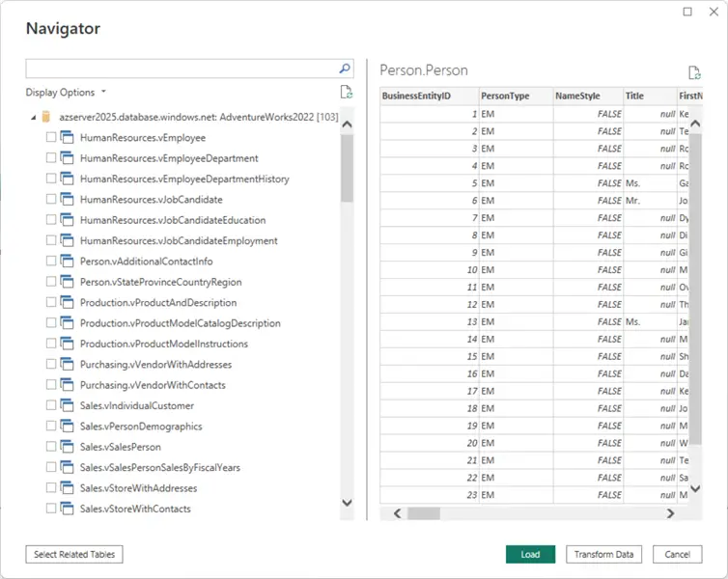728x579 pixels.
Task: Check the HumanResources.vEmployeeDepartmentHistory checkbox
Action: (51, 179)
